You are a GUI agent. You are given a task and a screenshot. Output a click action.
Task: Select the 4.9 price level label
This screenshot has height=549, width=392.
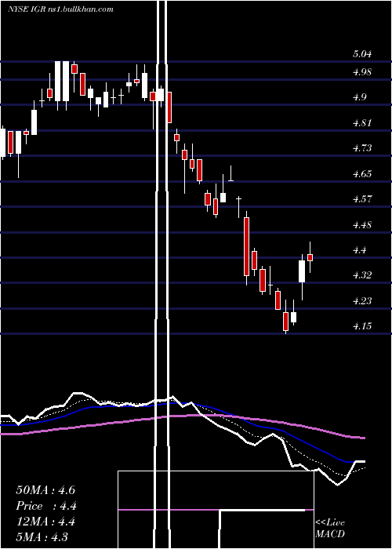(359, 97)
